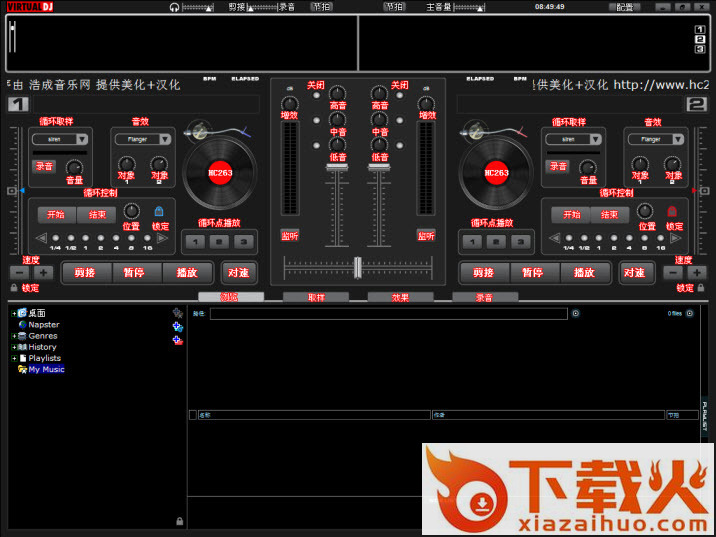Click deck 1 tonearm above turntable
716x537 pixels.
[x=216, y=131]
